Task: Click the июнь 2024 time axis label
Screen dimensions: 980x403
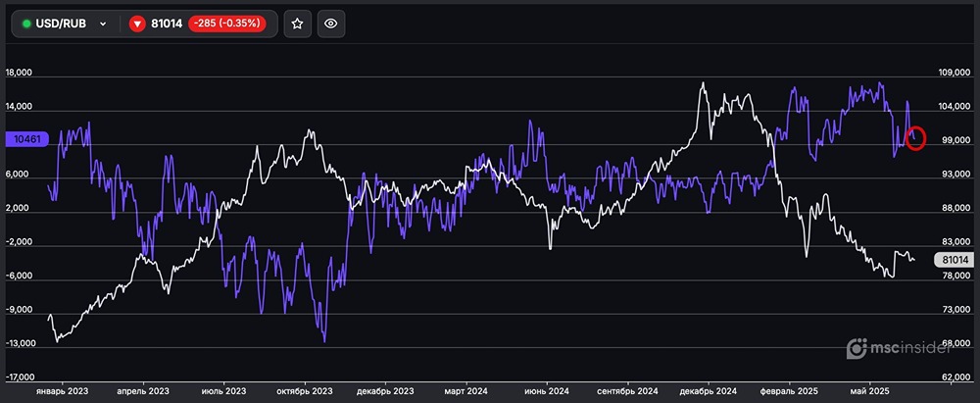Action: tap(547, 391)
